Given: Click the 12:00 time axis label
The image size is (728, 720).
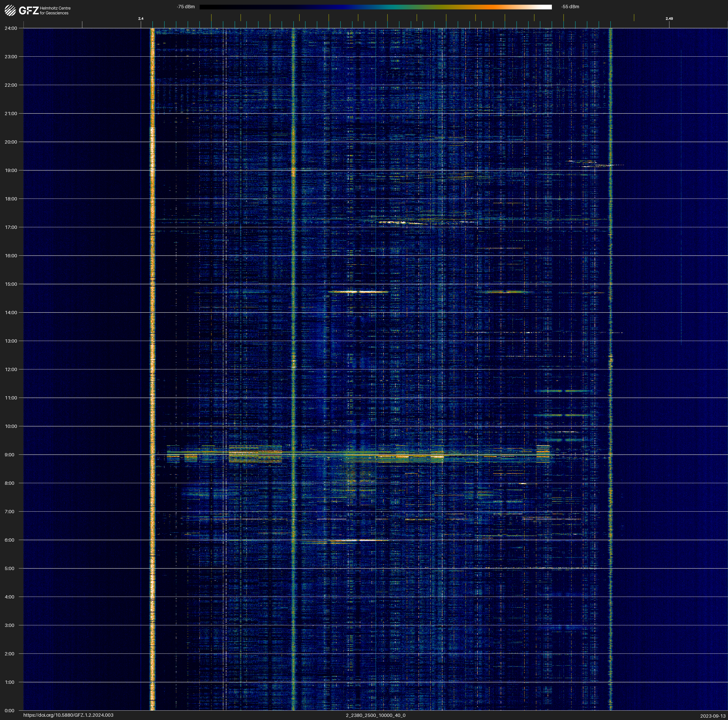Looking at the screenshot, I should [x=11, y=369].
